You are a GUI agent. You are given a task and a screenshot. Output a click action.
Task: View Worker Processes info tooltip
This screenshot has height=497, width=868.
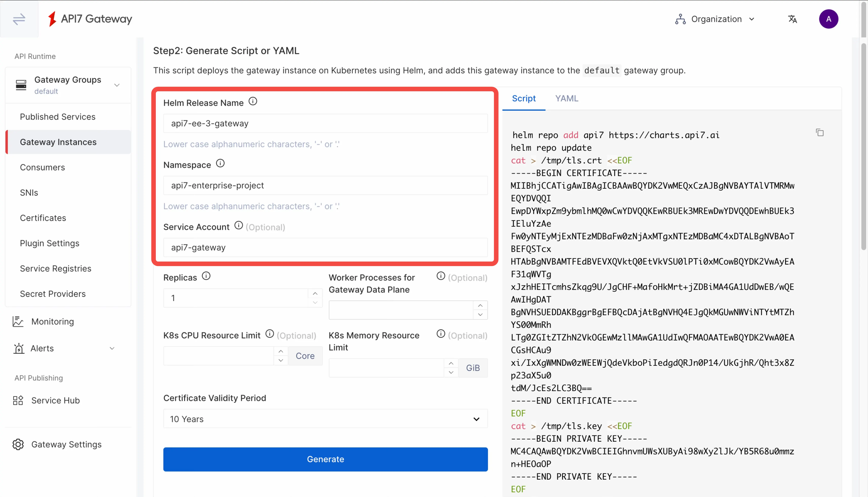coord(440,276)
